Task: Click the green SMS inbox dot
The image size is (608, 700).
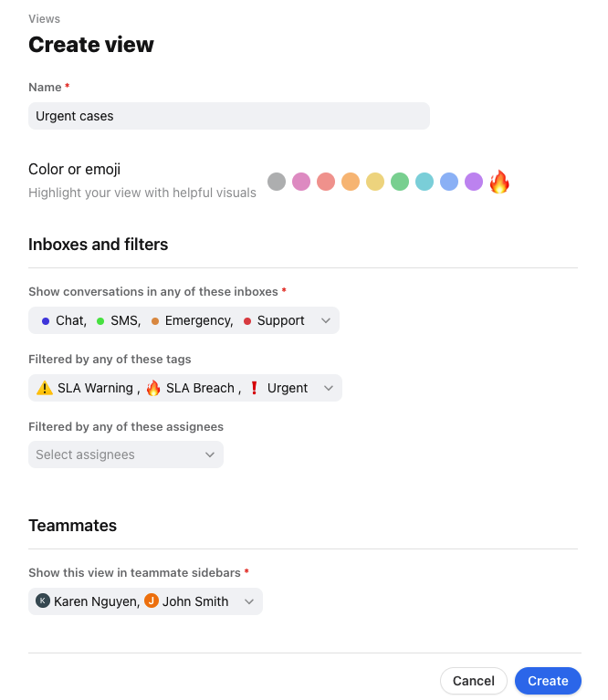Action: tap(100, 321)
